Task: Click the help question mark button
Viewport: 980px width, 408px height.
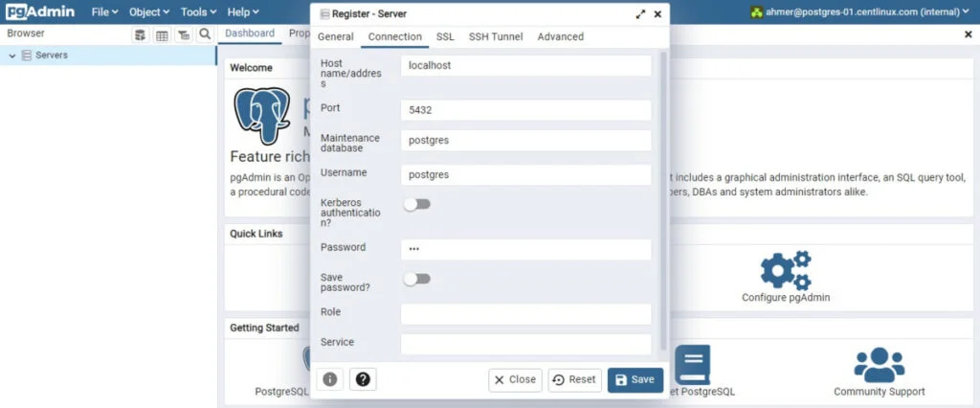Action: (363, 379)
